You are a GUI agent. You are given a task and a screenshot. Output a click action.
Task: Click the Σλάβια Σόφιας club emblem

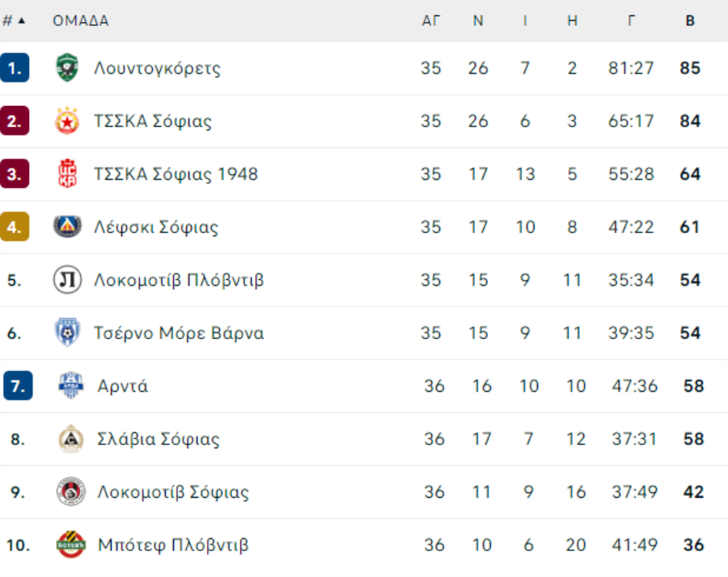[70, 439]
